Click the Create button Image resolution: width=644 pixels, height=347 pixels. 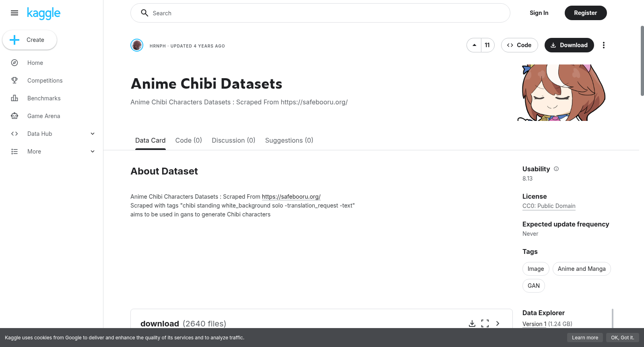point(30,40)
